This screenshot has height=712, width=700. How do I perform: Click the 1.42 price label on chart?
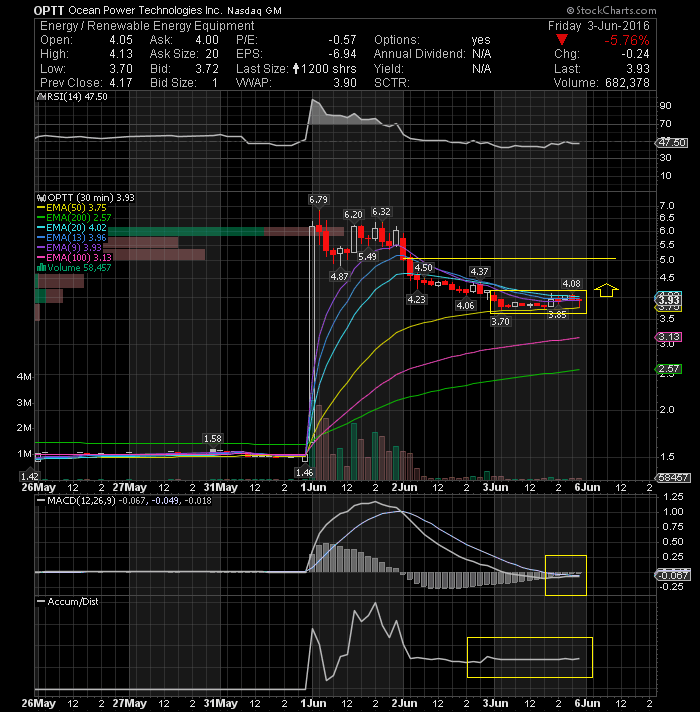(x=30, y=477)
